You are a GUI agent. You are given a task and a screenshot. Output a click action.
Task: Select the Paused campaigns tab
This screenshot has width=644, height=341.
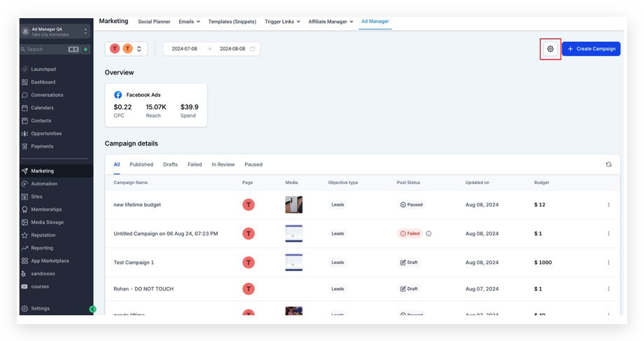coord(253,165)
